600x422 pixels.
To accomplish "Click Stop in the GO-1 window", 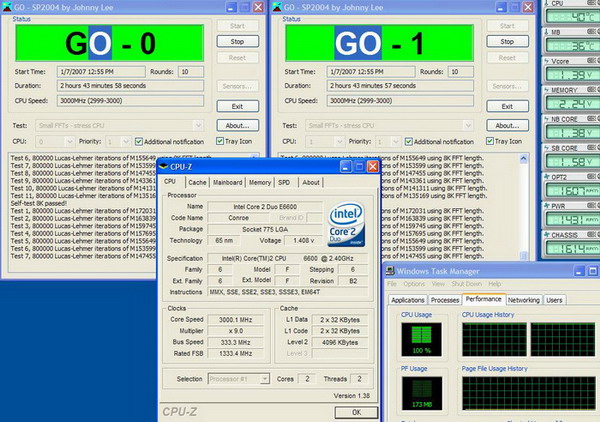I will tap(507, 41).
